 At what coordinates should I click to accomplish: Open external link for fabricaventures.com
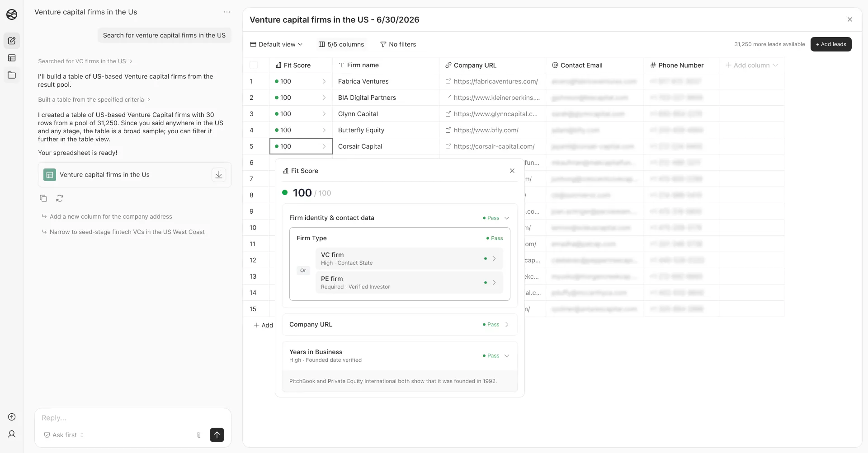(448, 81)
